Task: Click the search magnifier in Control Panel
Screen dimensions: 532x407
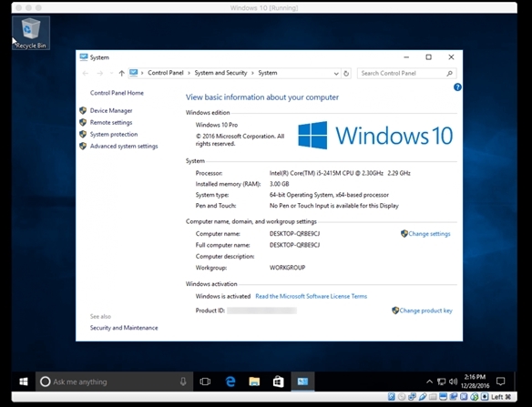Action: (449, 73)
